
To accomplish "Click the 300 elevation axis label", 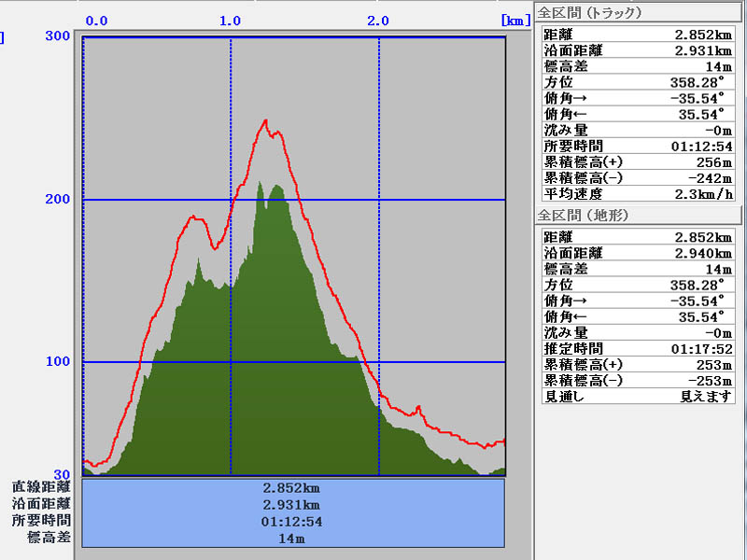I will click(58, 36).
